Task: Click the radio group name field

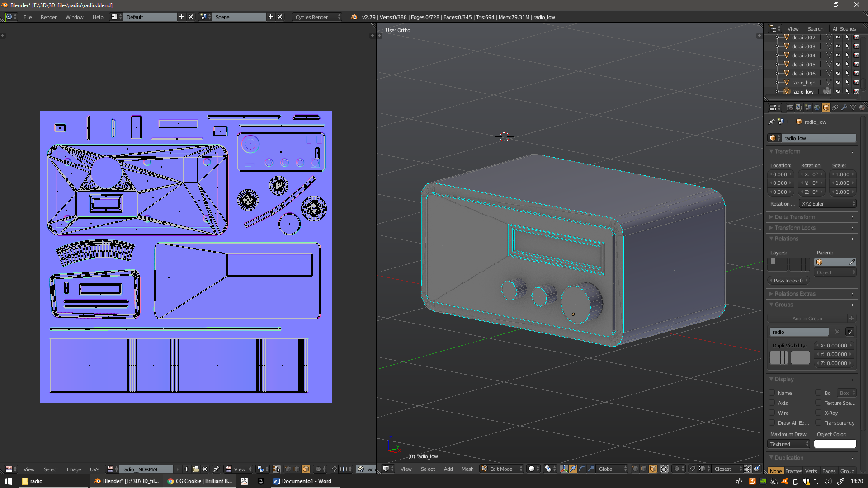Action: pos(799,332)
